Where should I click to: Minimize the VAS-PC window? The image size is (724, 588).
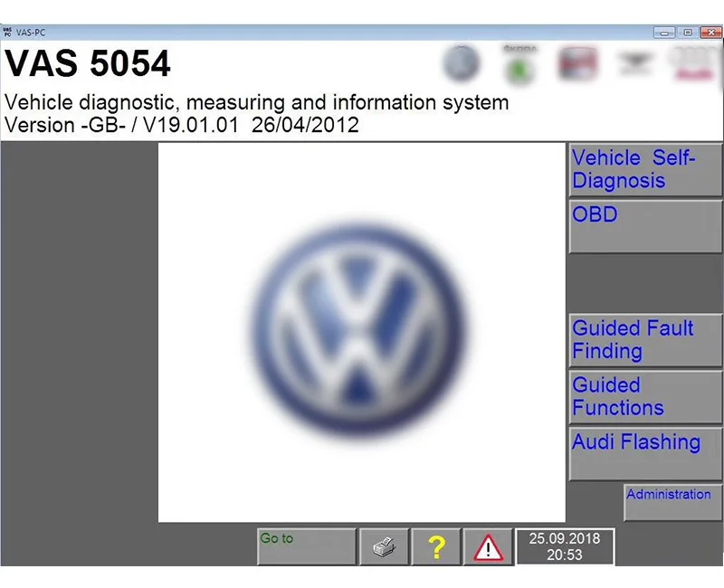coord(664,33)
